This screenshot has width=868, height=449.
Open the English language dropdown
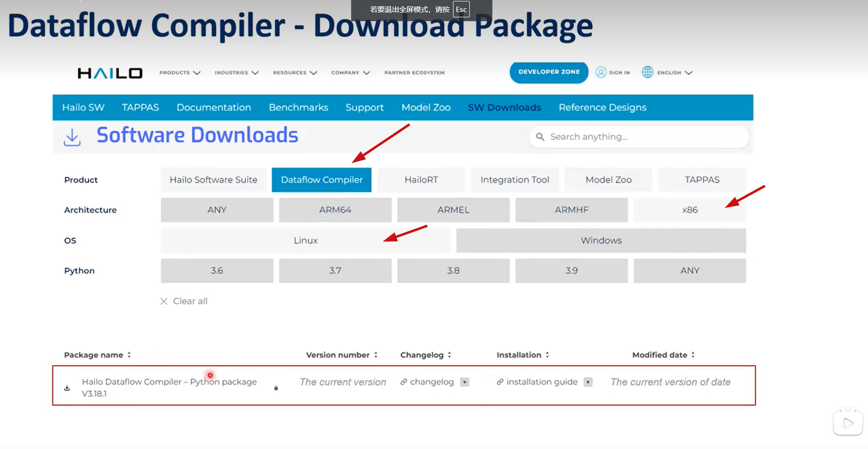(675, 73)
